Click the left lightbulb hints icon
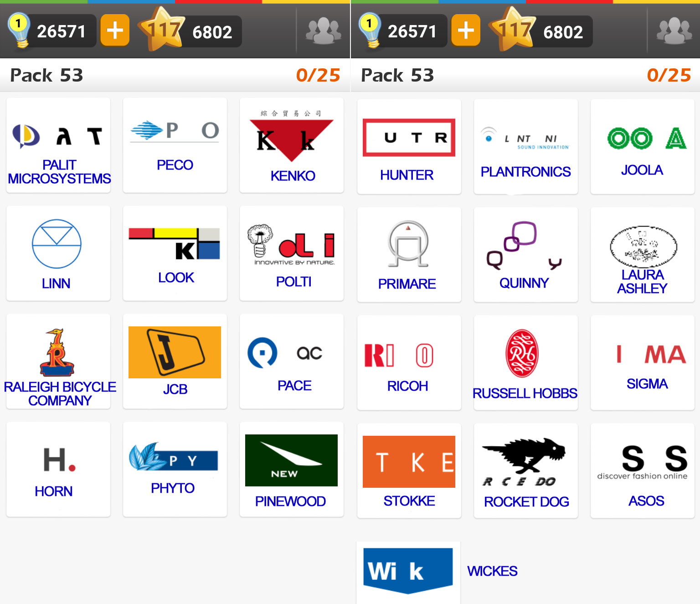The image size is (700, 604). click(x=19, y=30)
